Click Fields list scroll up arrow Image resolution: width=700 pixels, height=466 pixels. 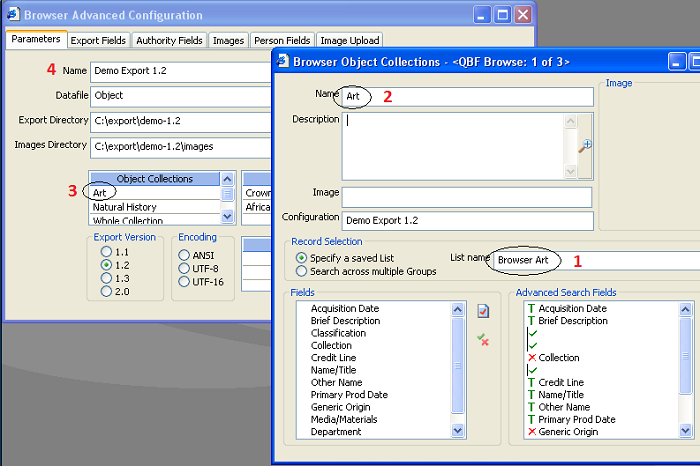click(458, 309)
